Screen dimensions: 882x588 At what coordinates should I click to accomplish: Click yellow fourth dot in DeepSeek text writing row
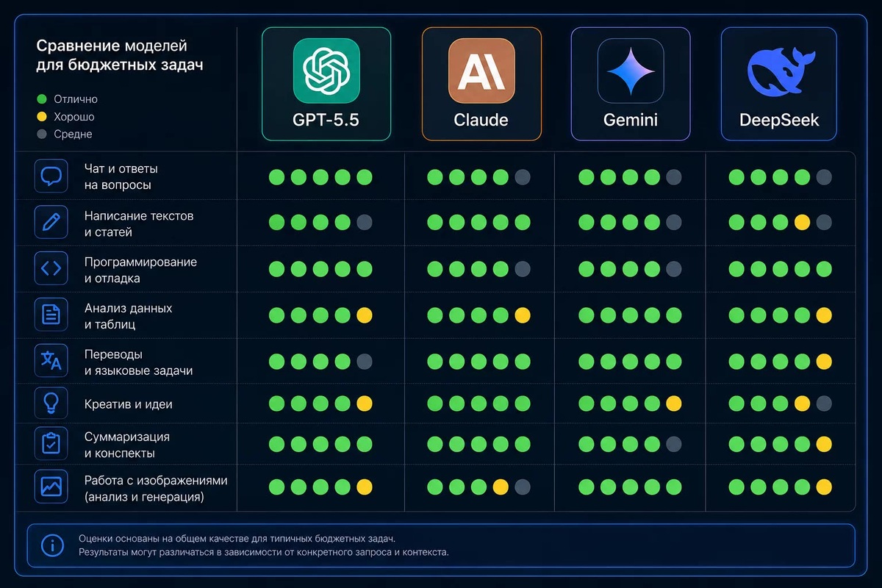coord(802,223)
